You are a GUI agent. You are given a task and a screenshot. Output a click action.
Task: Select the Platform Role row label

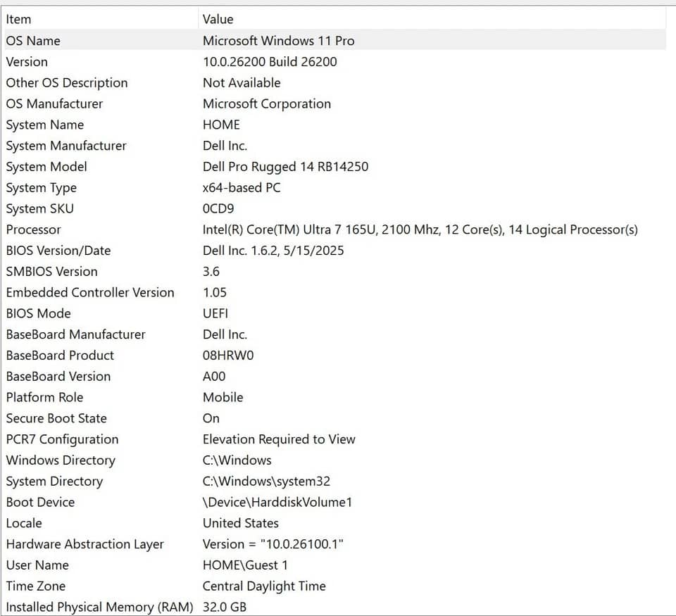point(44,398)
